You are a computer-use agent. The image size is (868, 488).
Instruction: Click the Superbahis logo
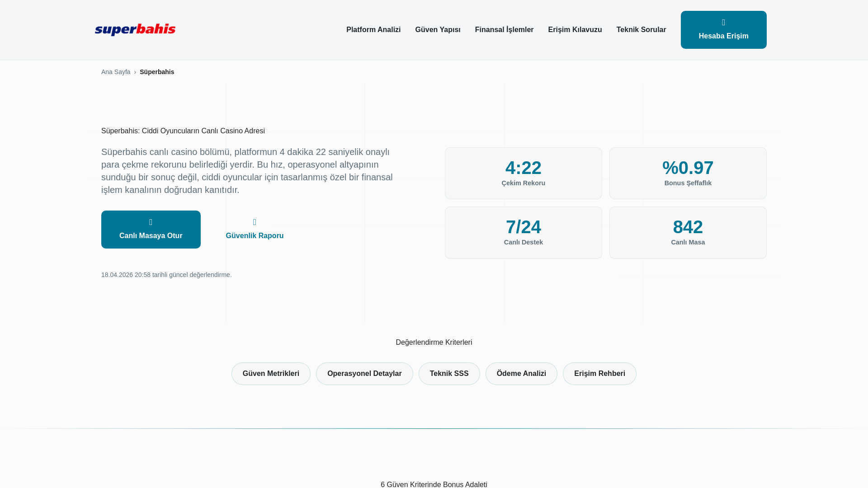pyautogui.click(x=135, y=30)
